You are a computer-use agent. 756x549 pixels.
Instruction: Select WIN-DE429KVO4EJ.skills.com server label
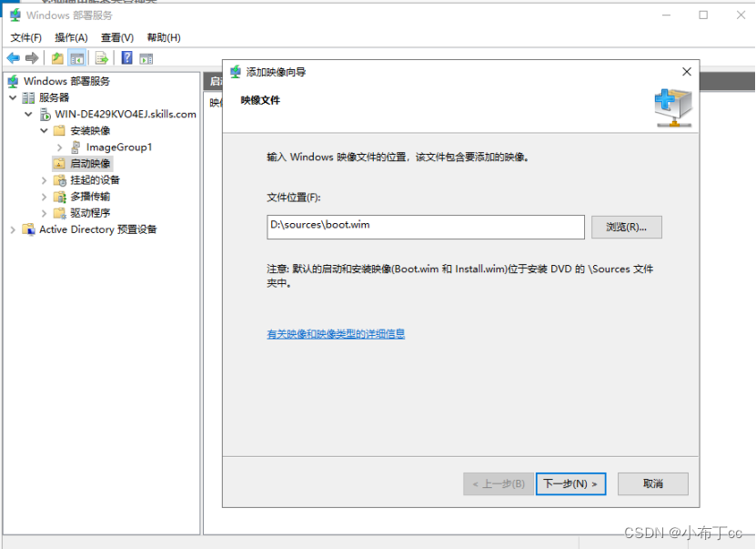click(x=126, y=115)
